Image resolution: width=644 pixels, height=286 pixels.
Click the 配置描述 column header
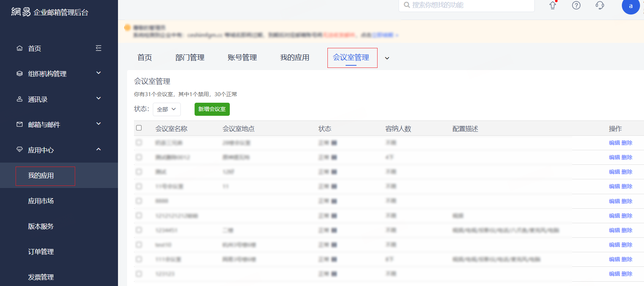click(465, 128)
